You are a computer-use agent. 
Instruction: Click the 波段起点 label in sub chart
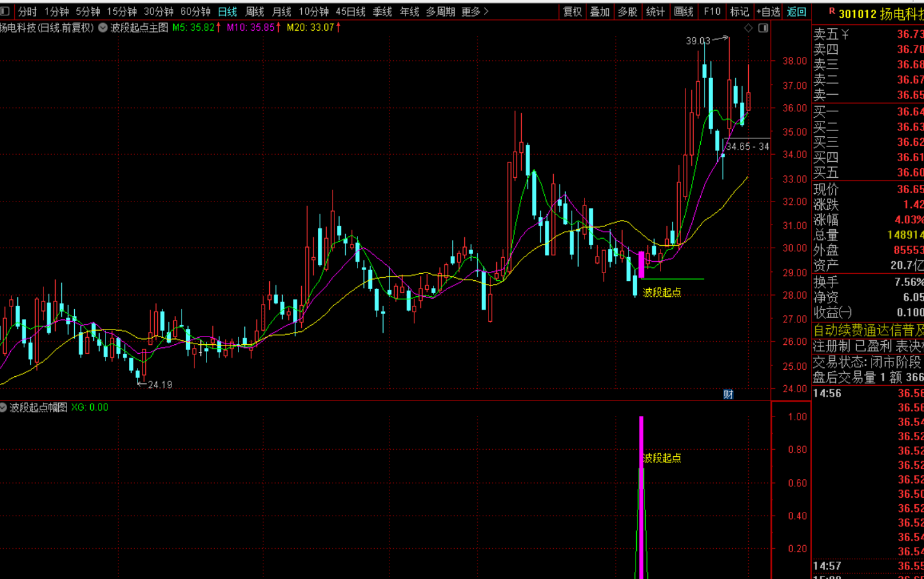tap(662, 458)
